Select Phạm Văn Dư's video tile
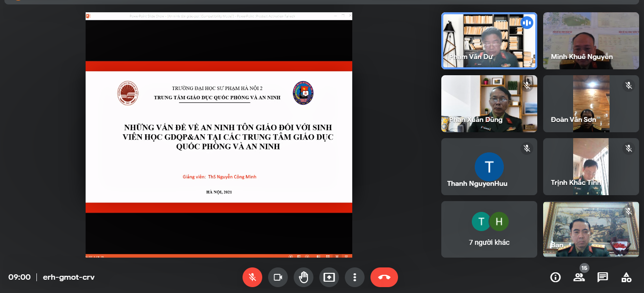Viewport: 644px width, 293px height. pyautogui.click(x=489, y=40)
